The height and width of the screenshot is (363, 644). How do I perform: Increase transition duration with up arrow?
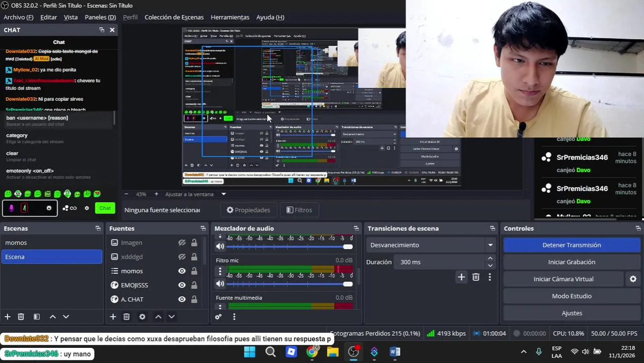coord(490,259)
